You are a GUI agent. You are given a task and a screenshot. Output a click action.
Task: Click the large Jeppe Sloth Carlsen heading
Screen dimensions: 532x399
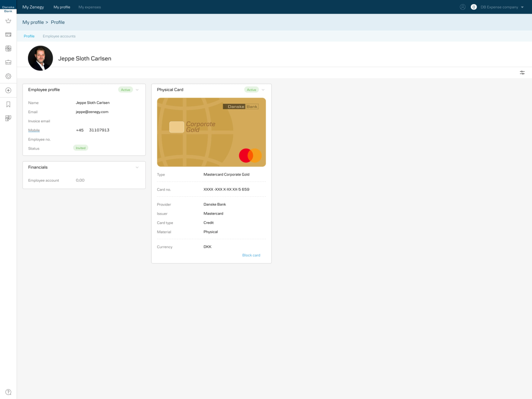tap(85, 59)
